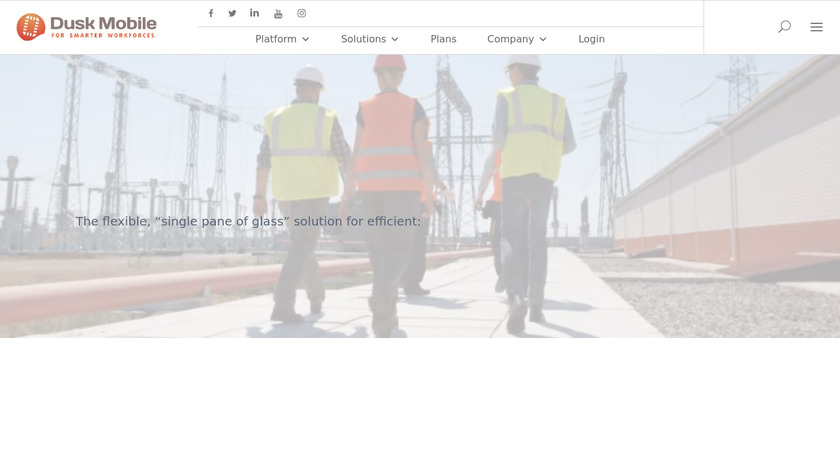Image resolution: width=840 pixels, height=472 pixels.
Task: Open the LinkedIn social icon
Action: click(254, 13)
